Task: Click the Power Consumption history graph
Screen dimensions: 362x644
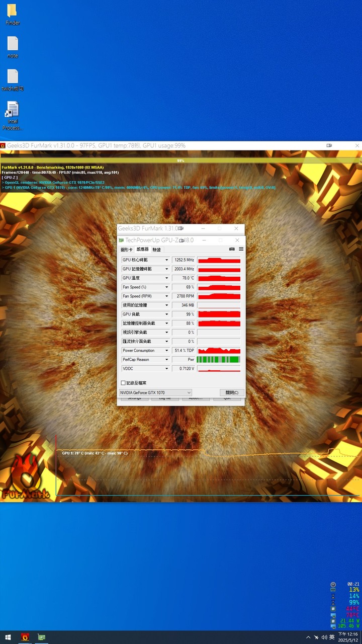Action: [x=219, y=351]
